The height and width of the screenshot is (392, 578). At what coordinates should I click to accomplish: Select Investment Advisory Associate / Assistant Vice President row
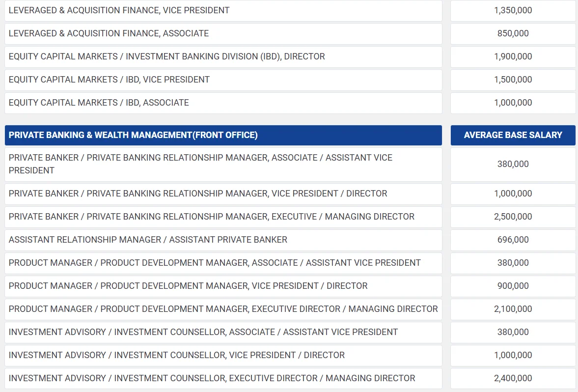pos(223,332)
